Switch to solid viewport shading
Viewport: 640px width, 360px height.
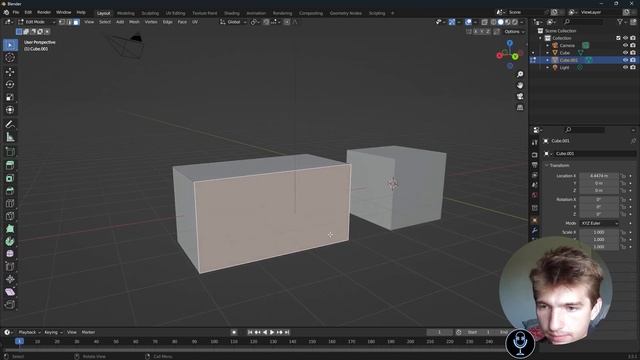coord(500,22)
